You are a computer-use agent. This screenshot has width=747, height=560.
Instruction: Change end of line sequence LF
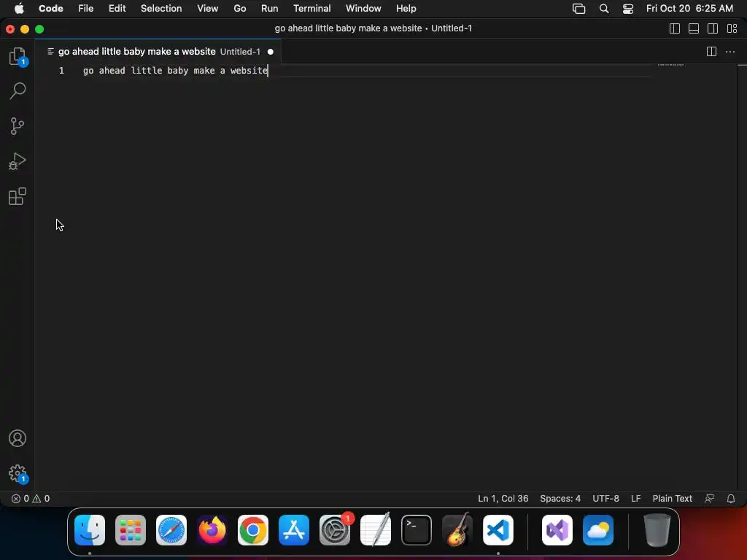[635, 499]
